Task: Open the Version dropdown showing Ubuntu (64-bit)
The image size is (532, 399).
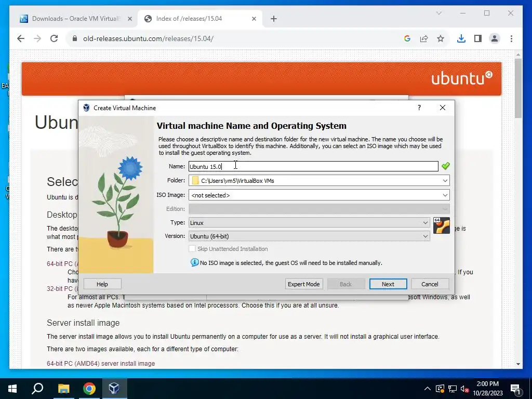Action: [309, 236]
